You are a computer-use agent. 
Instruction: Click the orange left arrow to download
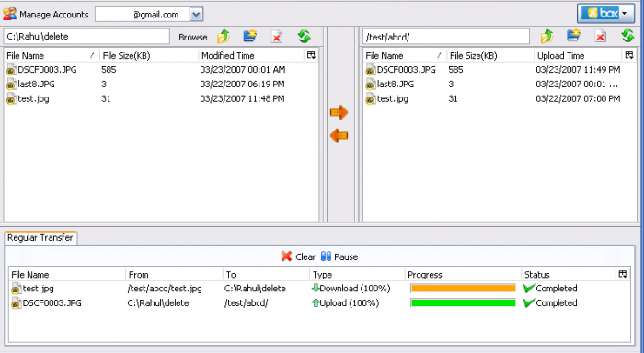[339, 135]
